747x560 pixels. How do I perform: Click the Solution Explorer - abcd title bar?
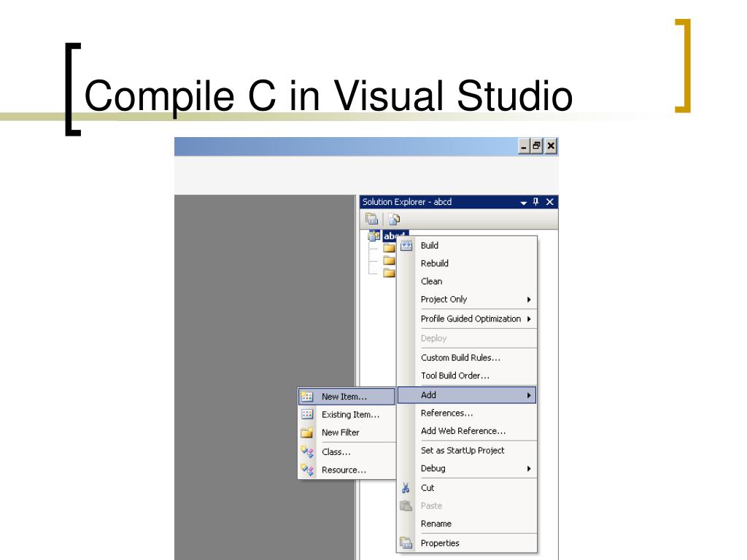click(x=458, y=202)
